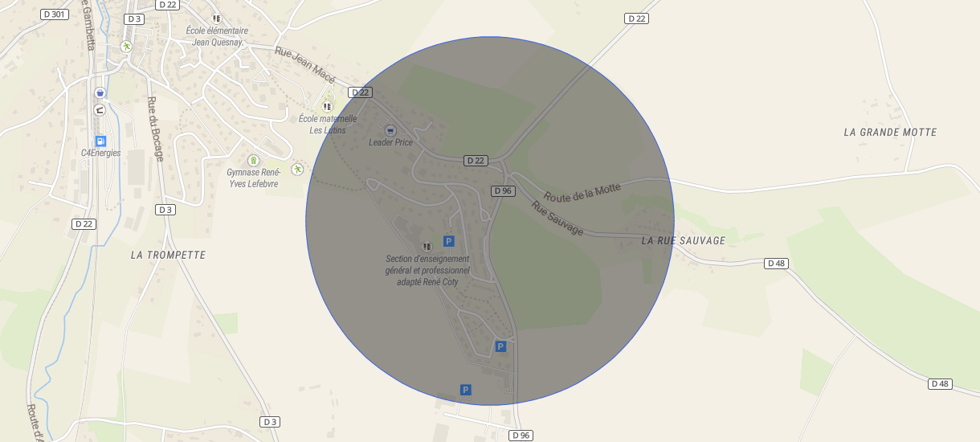Click the La Rue Sauvage place label
This screenshot has height=442, width=980.
pyautogui.click(x=684, y=240)
